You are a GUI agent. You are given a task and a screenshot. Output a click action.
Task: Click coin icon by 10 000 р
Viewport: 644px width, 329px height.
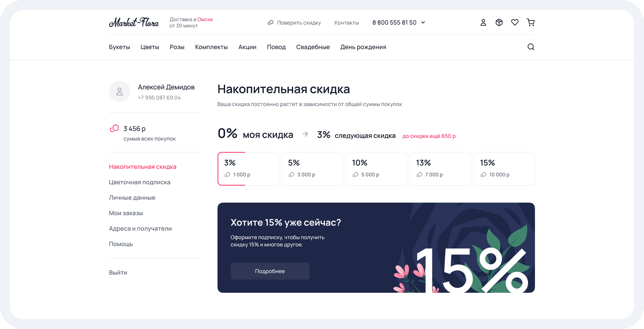pyautogui.click(x=483, y=175)
